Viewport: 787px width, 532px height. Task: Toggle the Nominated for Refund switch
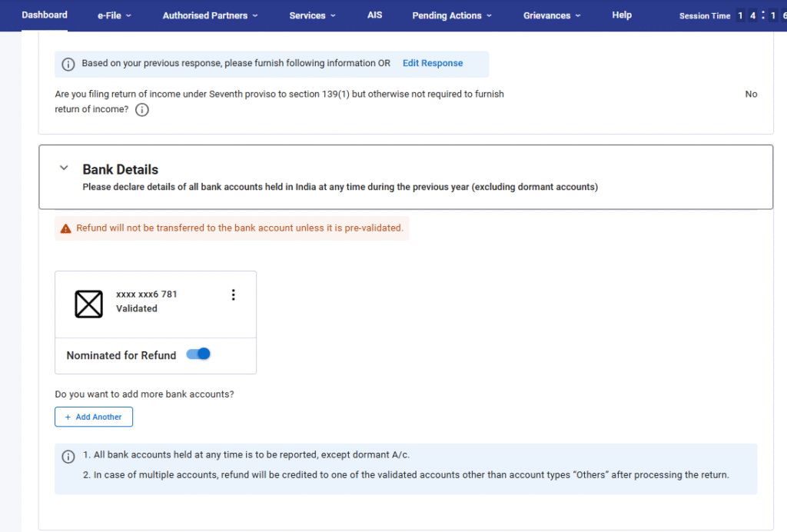(x=198, y=354)
